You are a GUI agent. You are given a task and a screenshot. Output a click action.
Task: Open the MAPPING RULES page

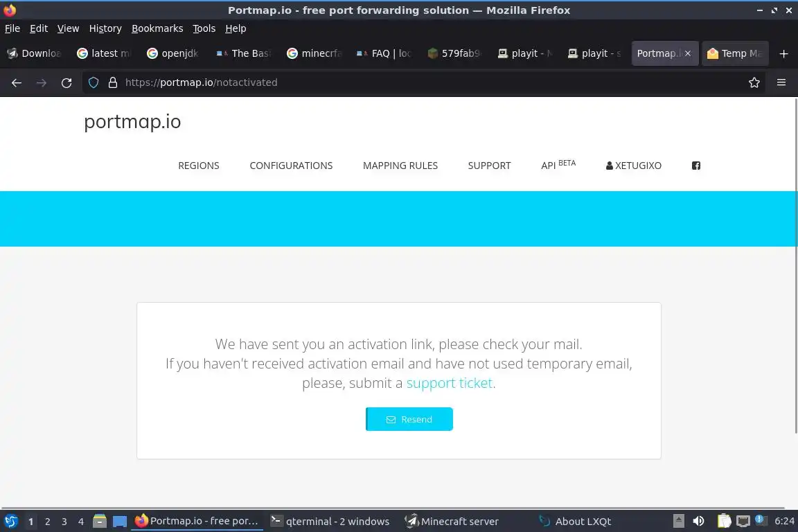click(400, 166)
